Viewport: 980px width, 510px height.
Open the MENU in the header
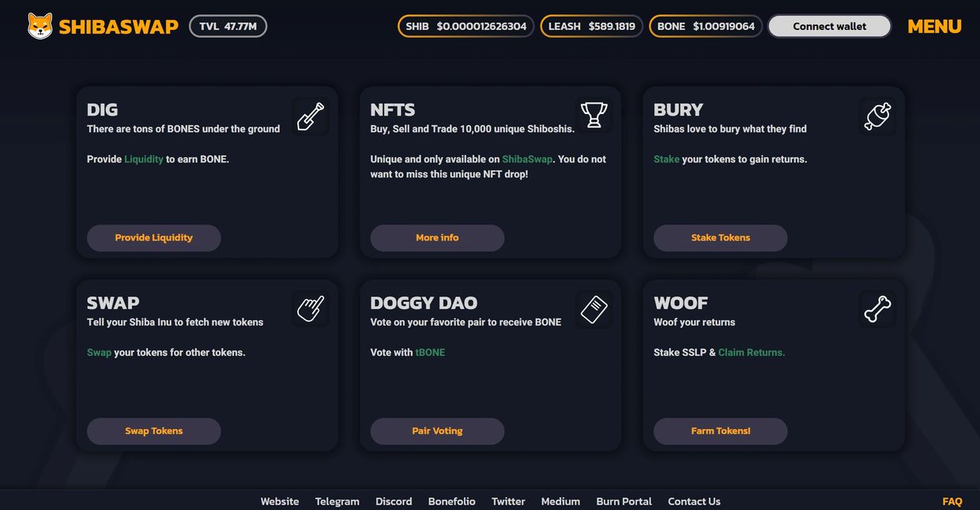pyautogui.click(x=934, y=26)
